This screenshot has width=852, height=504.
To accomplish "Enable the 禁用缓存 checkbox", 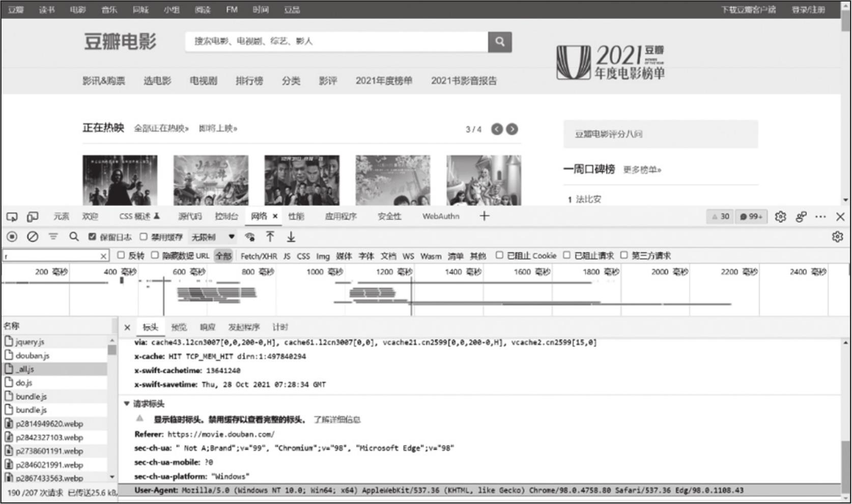I will tap(144, 236).
